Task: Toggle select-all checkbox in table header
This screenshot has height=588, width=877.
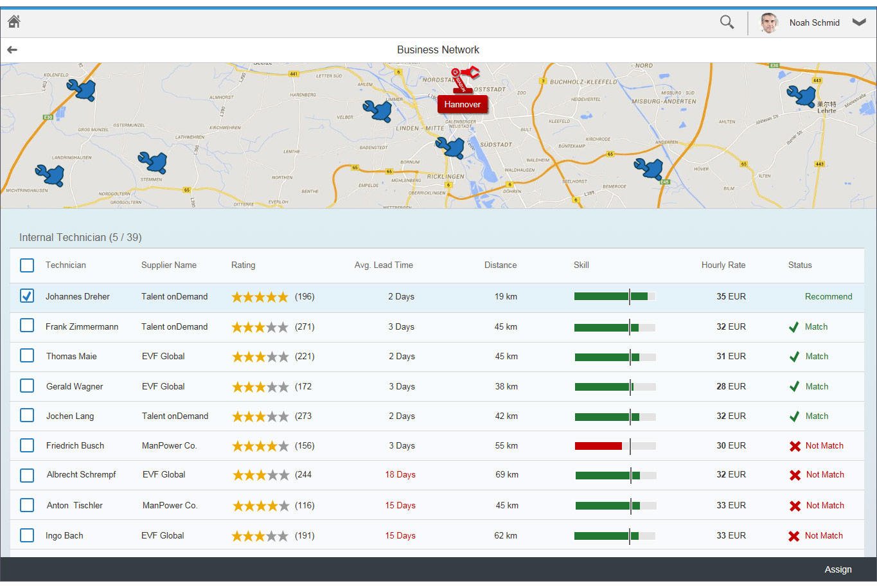Action: tap(27, 265)
